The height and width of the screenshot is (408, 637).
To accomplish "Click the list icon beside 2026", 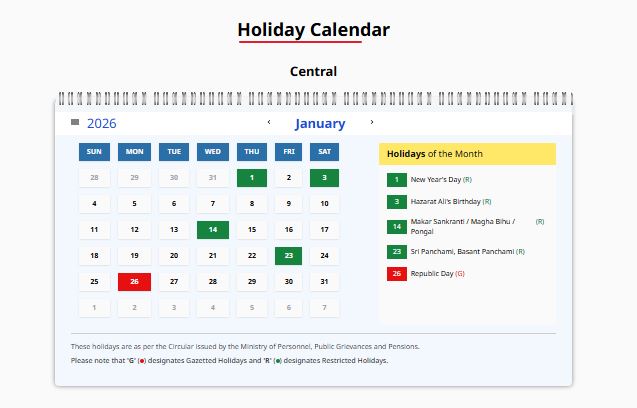I will tap(75, 123).
